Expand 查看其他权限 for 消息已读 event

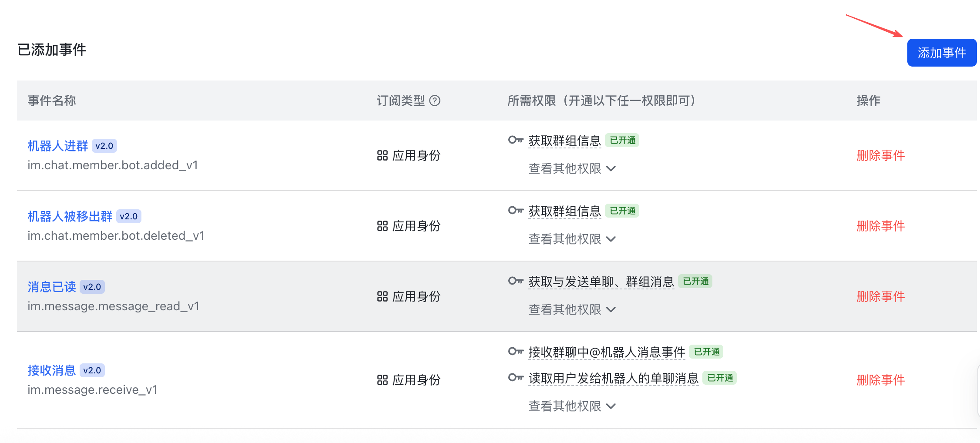(x=572, y=309)
